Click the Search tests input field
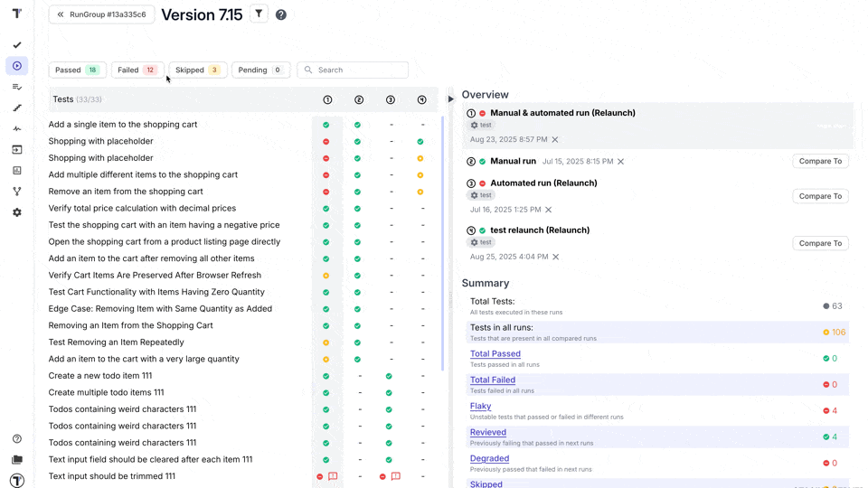Image resolution: width=868 pixels, height=488 pixels. point(353,70)
